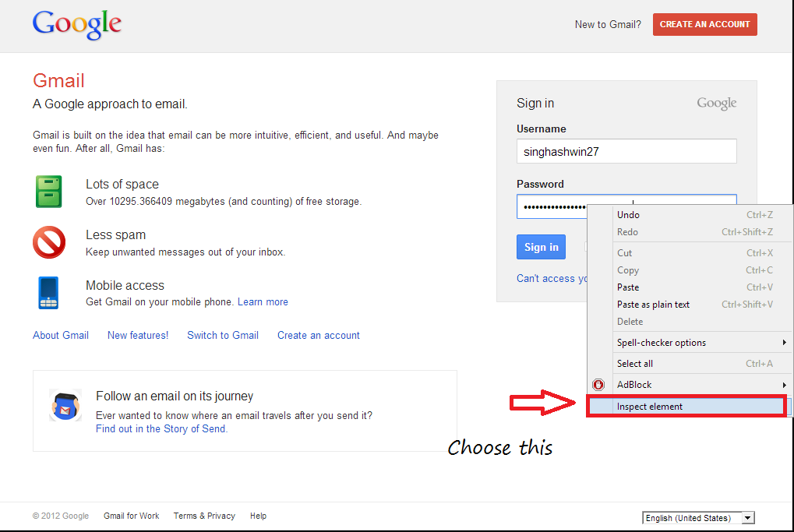Open the Can't access your account link
This screenshot has width=794, height=532.
(552, 278)
